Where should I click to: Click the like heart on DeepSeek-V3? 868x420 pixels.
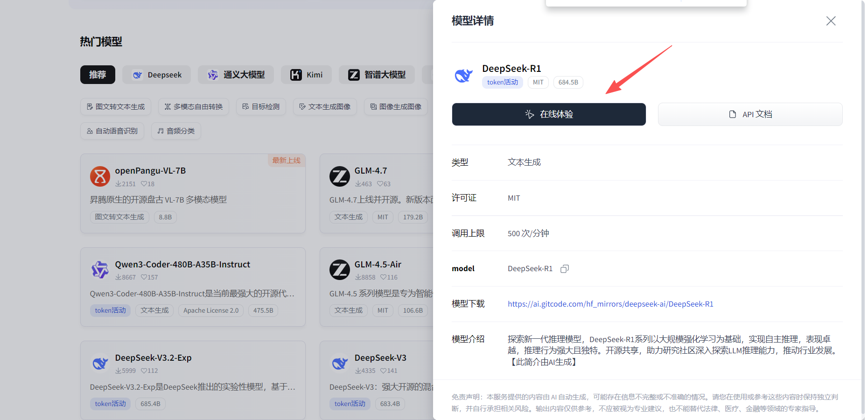tap(383, 371)
